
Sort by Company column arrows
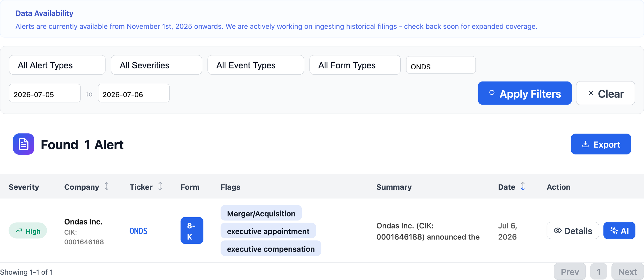107,186
